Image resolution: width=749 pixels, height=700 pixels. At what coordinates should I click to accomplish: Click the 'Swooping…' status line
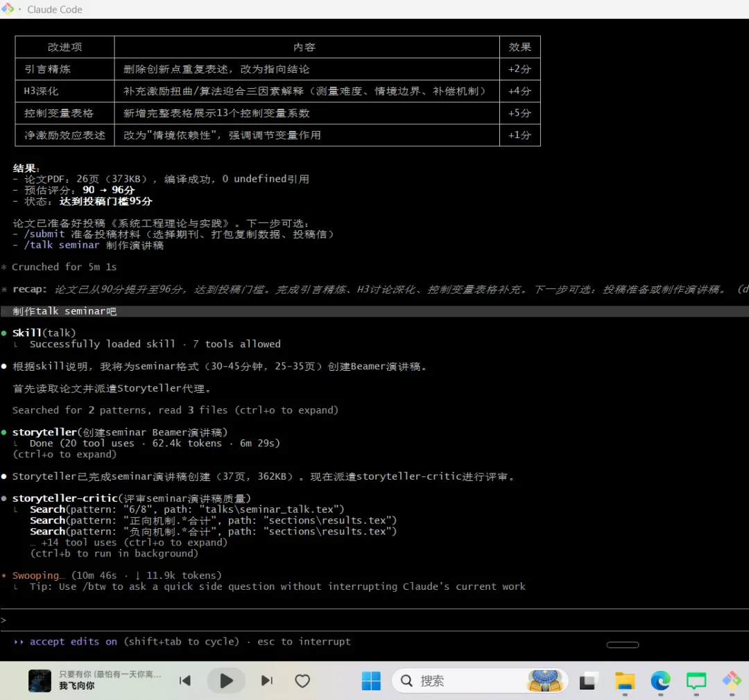pos(117,575)
